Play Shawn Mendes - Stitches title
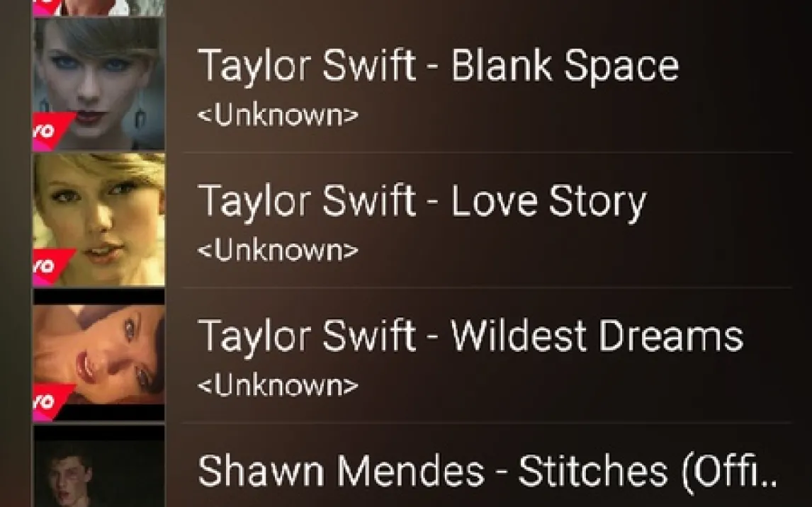Image resolution: width=812 pixels, height=507 pixels. (487, 472)
